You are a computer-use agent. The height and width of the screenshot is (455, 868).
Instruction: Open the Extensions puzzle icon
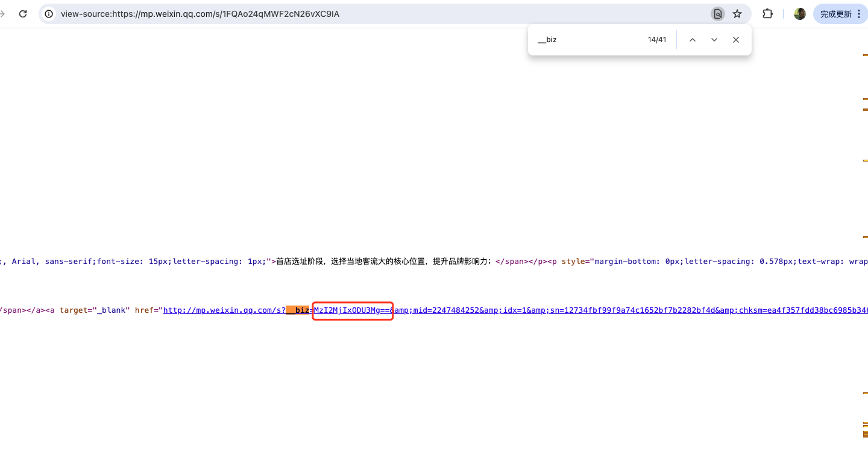768,14
